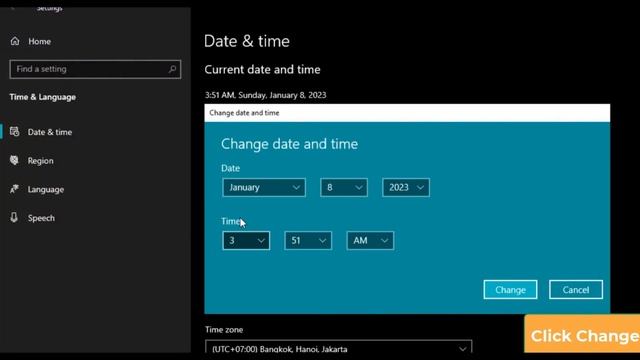Image resolution: width=640 pixels, height=360 pixels.
Task: Click the search magnifier icon
Action: (172, 69)
